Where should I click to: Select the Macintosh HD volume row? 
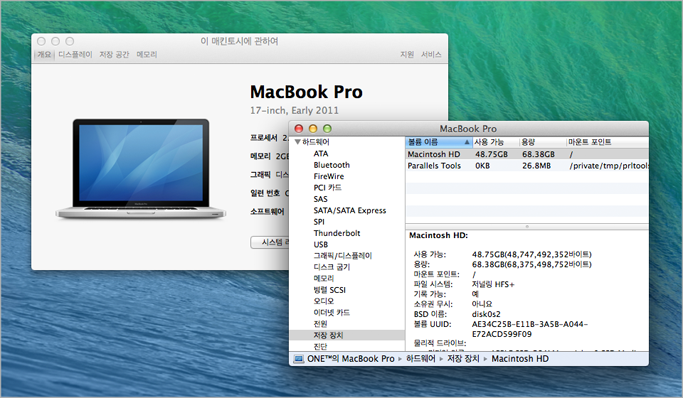[x=527, y=154]
